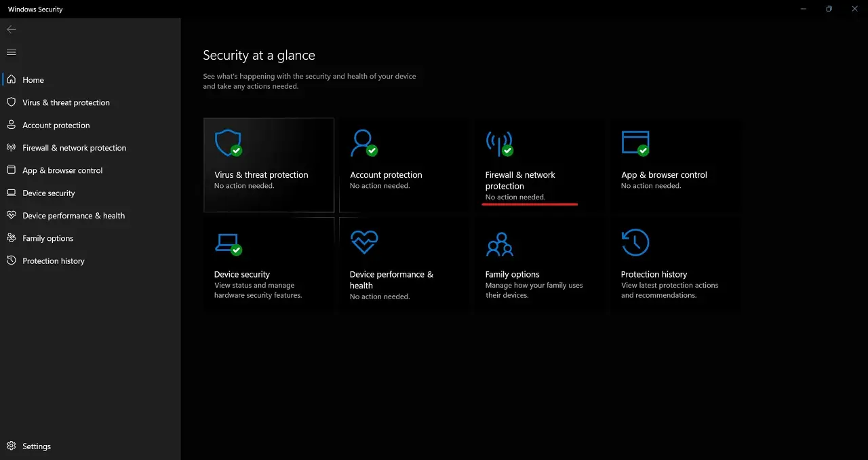Click the Settings gear icon

point(11,446)
